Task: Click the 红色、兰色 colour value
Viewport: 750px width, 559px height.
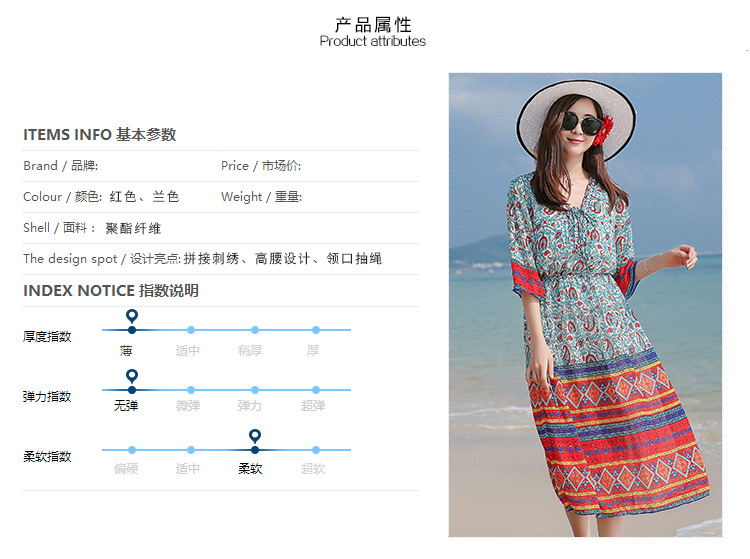Action: click(x=144, y=197)
